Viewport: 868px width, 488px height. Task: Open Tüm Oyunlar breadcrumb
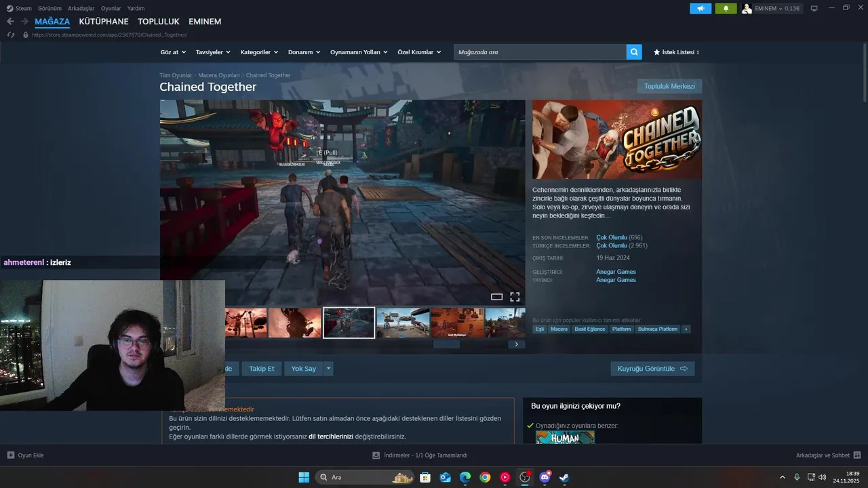coord(176,75)
